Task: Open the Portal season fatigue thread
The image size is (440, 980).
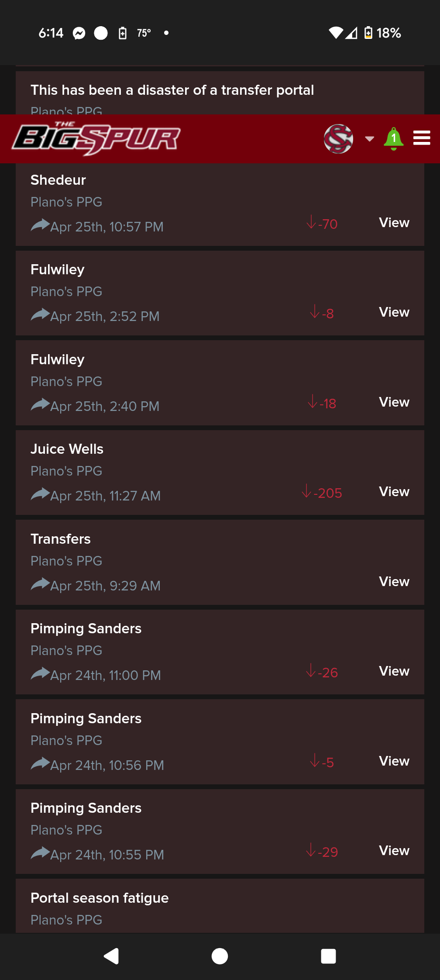Action: 100,898
